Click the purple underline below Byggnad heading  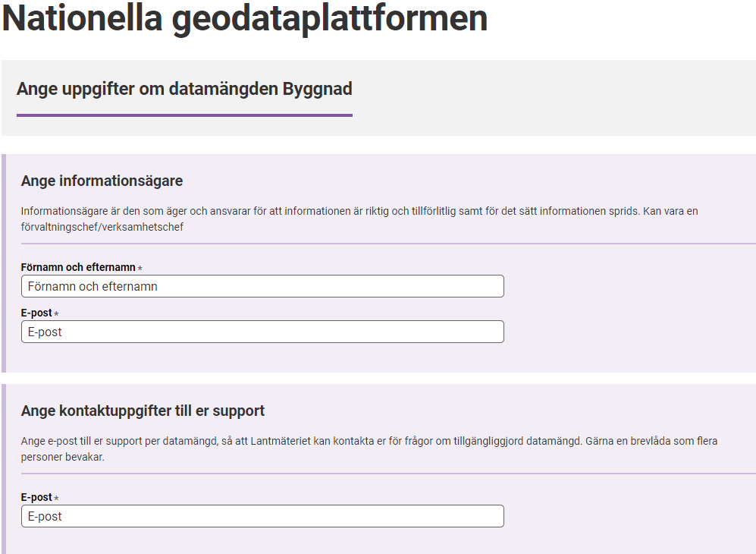click(184, 115)
